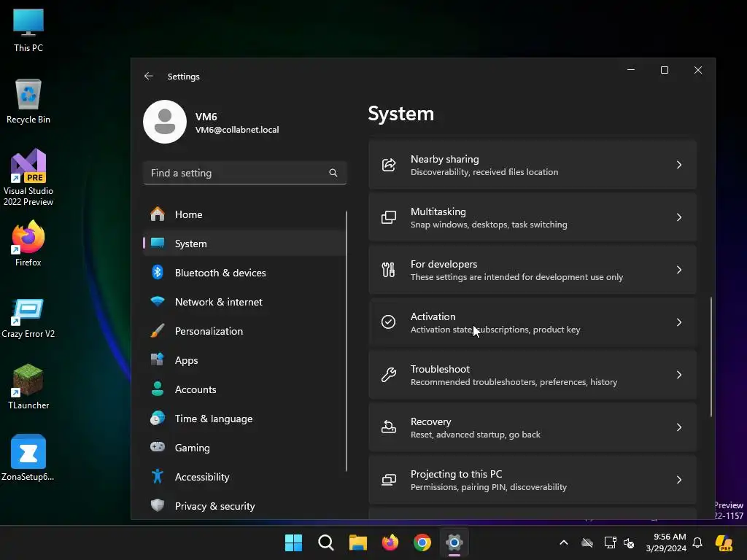The image size is (747, 560).
Task: Click the VM6 profile avatar picture
Action: [x=165, y=122]
